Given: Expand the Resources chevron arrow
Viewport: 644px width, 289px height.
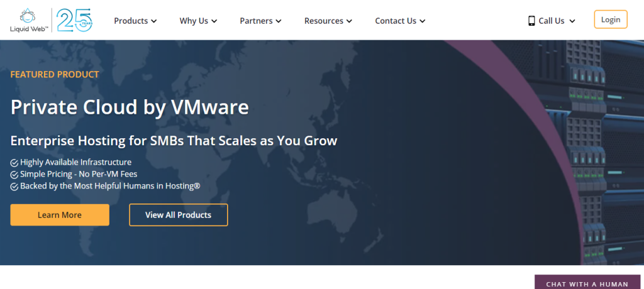Looking at the screenshot, I should pyautogui.click(x=349, y=21).
